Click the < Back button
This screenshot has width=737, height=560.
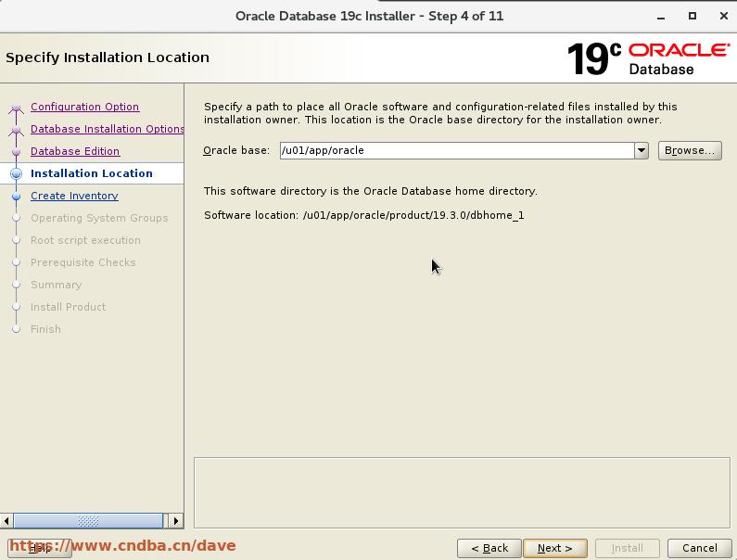[x=489, y=548]
